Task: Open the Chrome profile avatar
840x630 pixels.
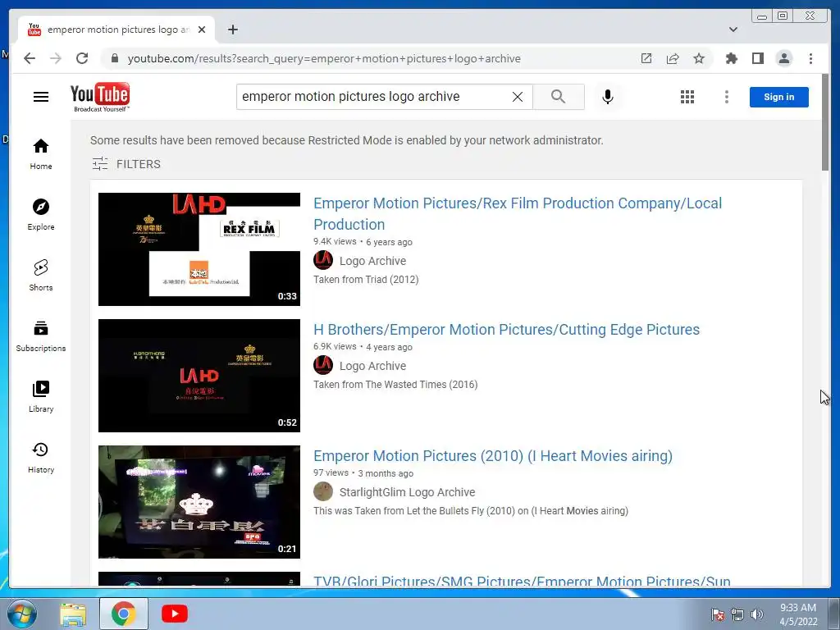Action: coord(783,58)
